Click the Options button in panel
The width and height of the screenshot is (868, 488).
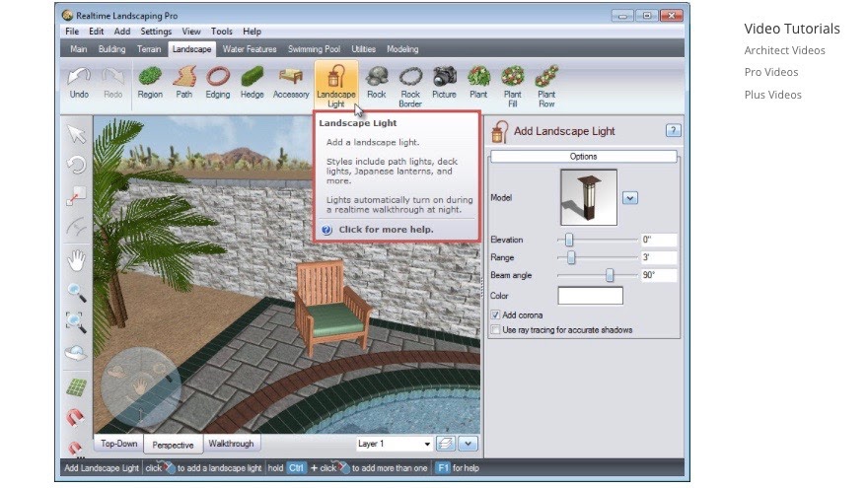pyautogui.click(x=584, y=157)
